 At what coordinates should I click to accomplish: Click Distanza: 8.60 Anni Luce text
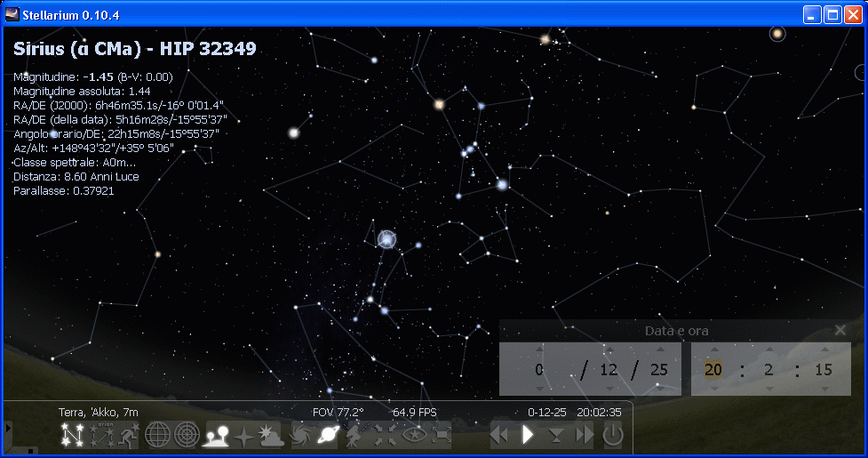pos(76,177)
